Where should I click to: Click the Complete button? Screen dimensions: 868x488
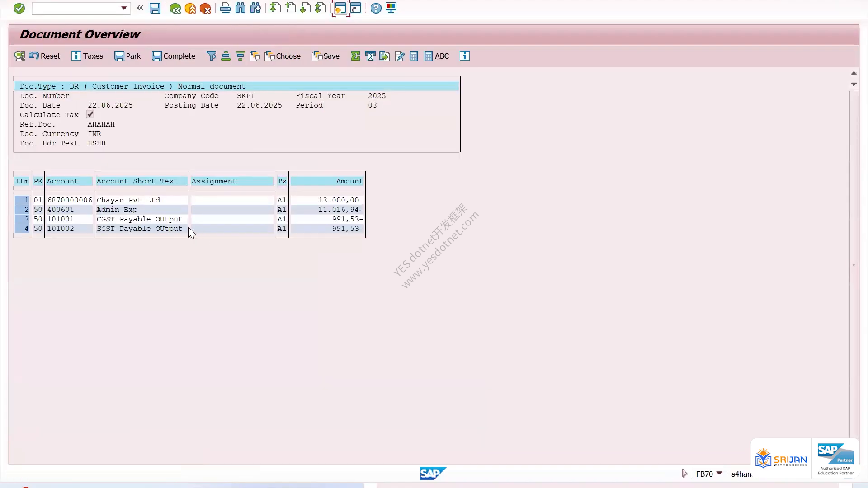pyautogui.click(x=174, y=56)
